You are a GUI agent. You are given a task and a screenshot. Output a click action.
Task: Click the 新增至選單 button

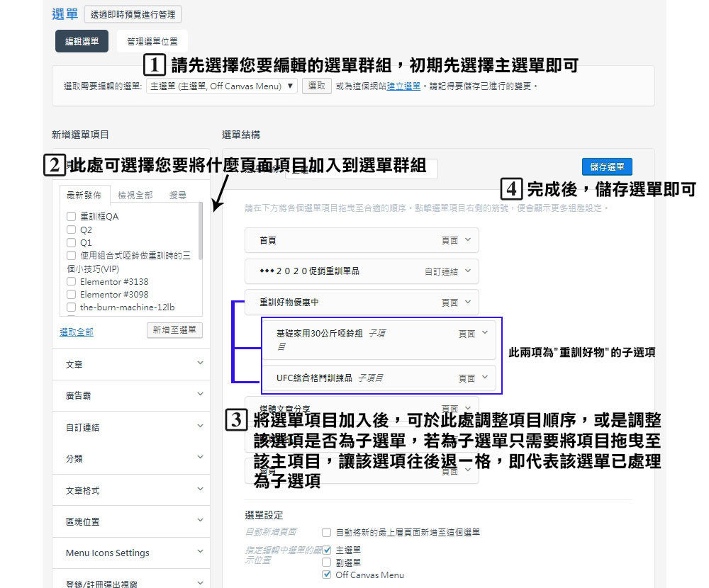(174, 330)
